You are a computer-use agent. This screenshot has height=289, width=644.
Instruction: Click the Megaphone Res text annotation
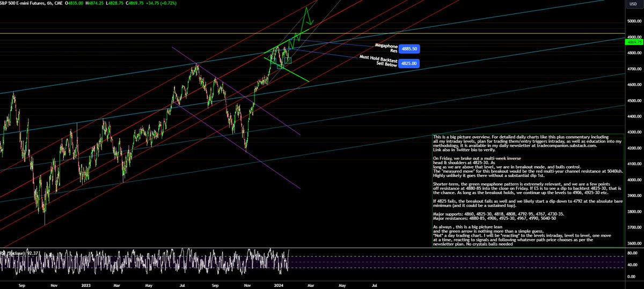pyautogui.click(x=386, y=48)
